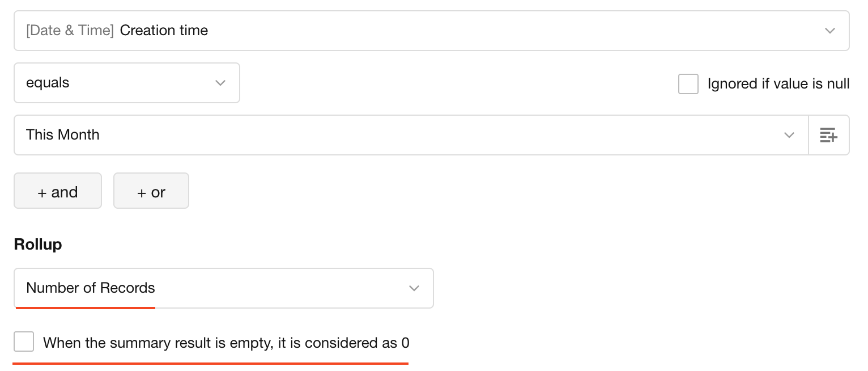
Task: Click red underline beneath the summary checkbox label
Action: tap(210, 363)
